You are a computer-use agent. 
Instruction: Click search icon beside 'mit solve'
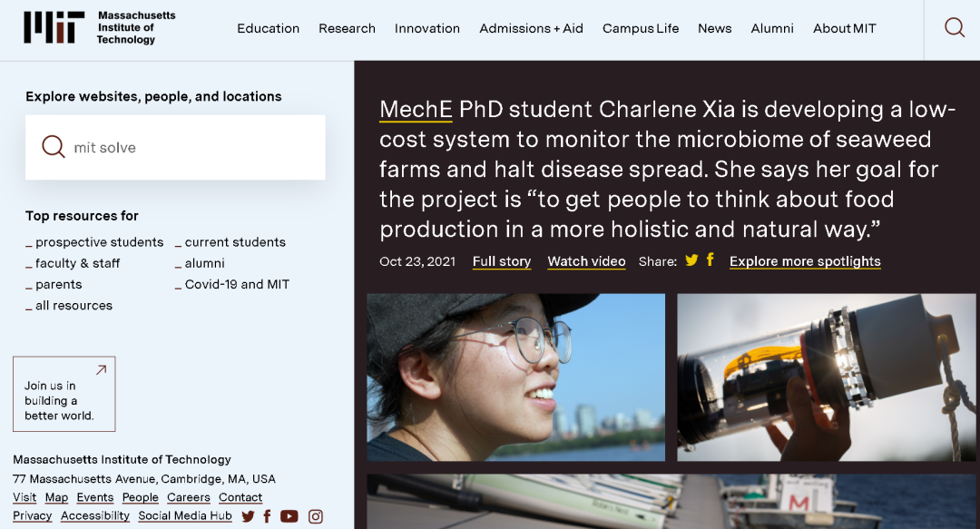(54, 147)
